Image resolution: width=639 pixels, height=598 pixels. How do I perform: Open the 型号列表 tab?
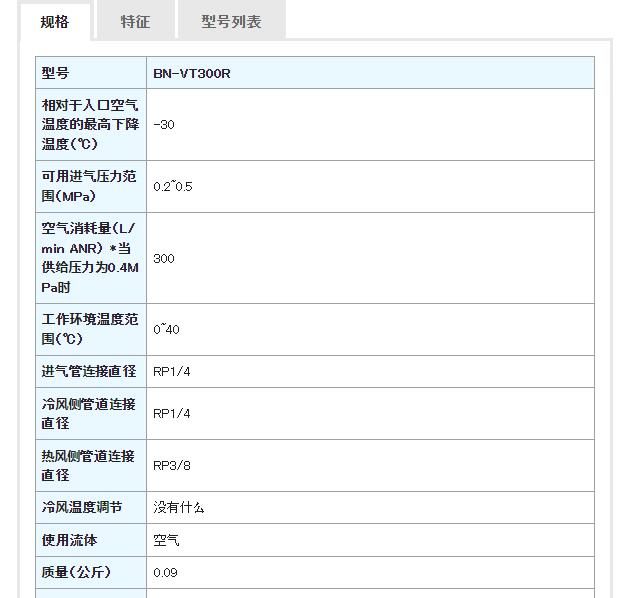coord(231,22)
